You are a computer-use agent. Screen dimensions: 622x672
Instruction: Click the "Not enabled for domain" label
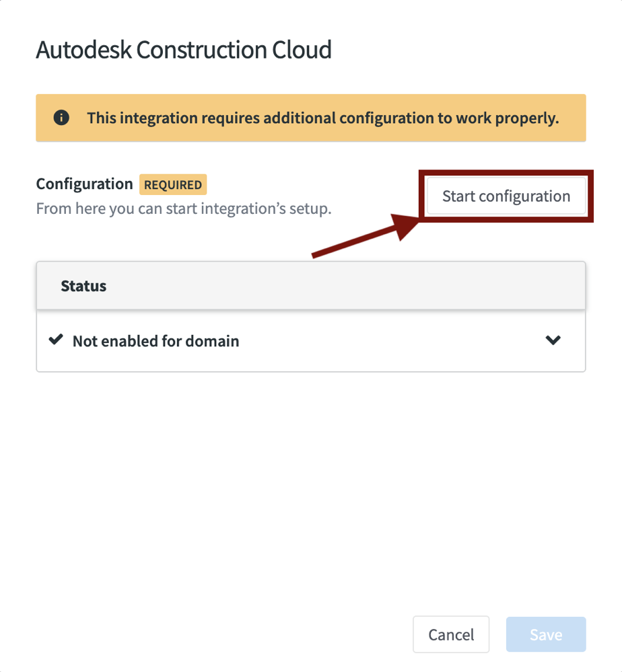(x=155, y=341)
